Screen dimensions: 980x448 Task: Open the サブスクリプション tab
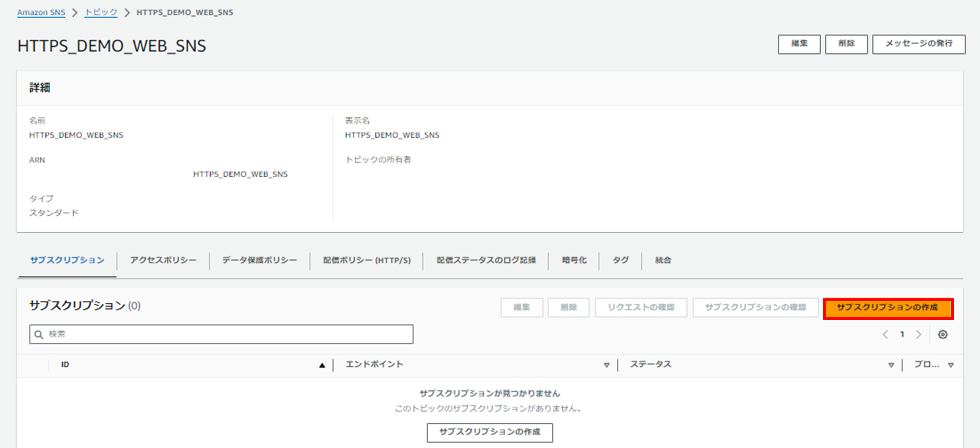(67, 260)
